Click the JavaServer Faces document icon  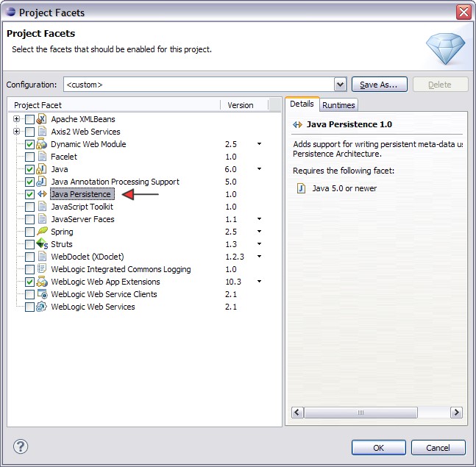pos(42,219)
